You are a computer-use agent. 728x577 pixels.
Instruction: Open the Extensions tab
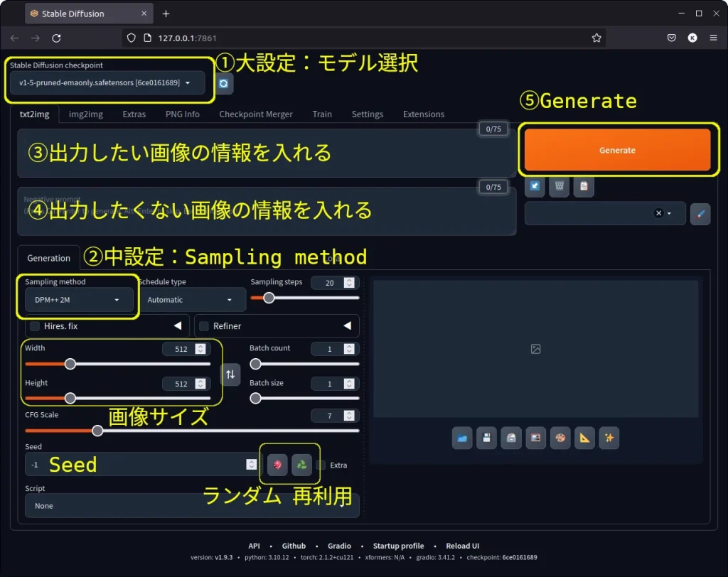click(424, 114)
